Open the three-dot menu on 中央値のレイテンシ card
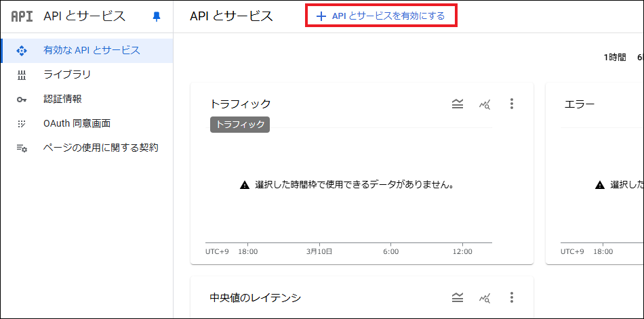 coord(512,297)
